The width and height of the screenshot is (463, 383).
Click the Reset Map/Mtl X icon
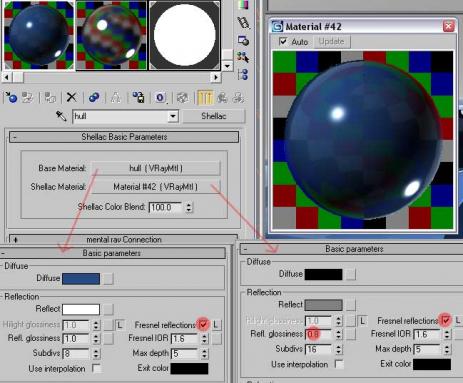tap(71, 97)
